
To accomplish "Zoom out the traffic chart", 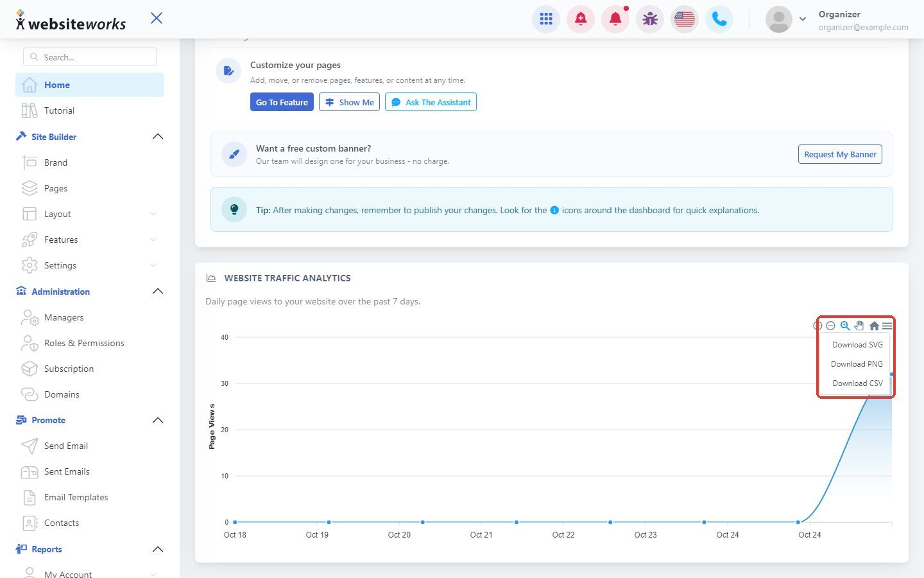I will [830, 326].
